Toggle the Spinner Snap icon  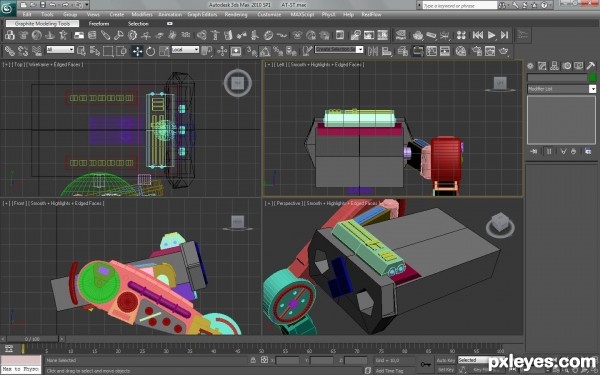(291, 51)
